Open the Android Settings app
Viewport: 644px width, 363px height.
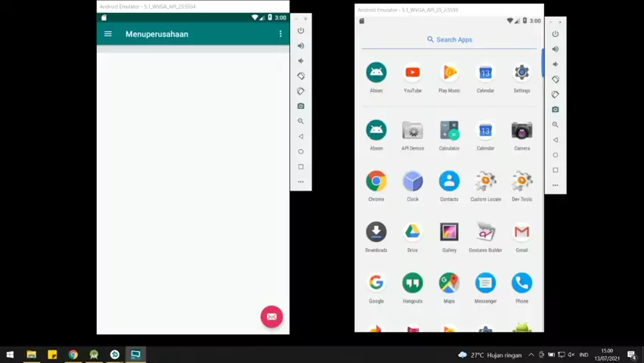pos(522,73)
